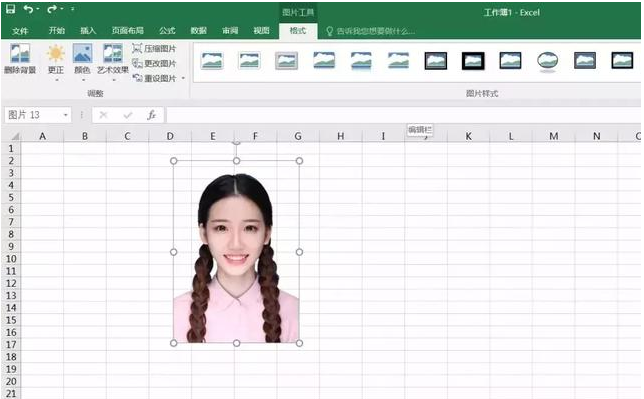This screenshot has width=644, height=399.
Task: Select column M header
Action: click(554, 136)
